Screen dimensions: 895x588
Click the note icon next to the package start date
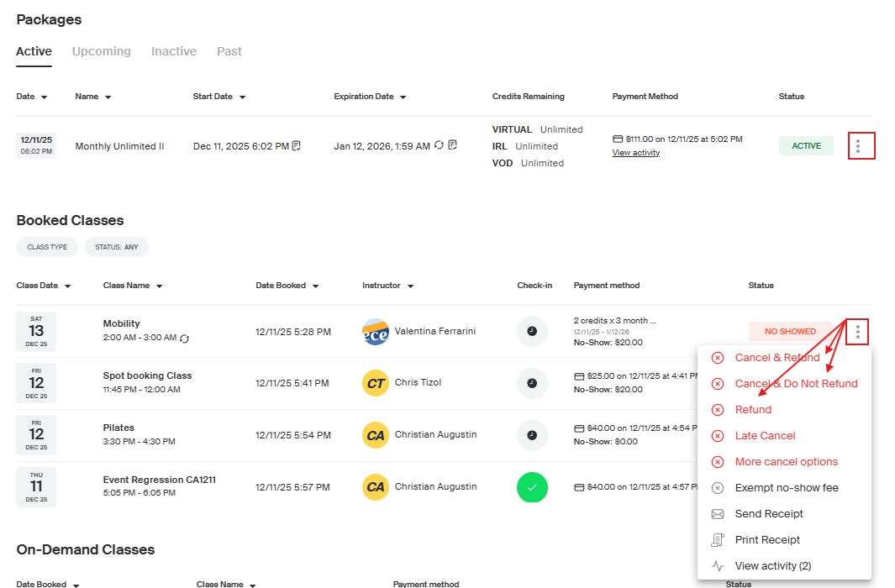point(297,145)
